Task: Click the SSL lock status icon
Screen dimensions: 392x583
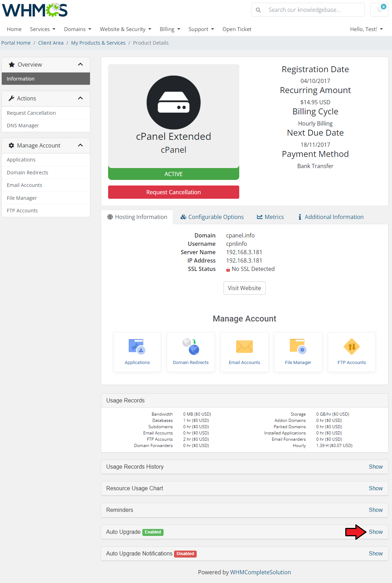Action: (x=228, y=269)
